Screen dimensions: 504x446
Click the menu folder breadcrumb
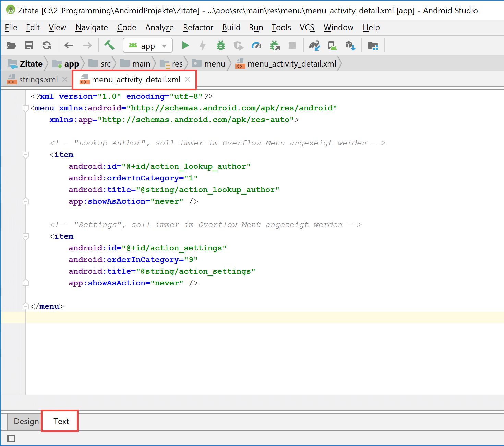tap(209, 64)
